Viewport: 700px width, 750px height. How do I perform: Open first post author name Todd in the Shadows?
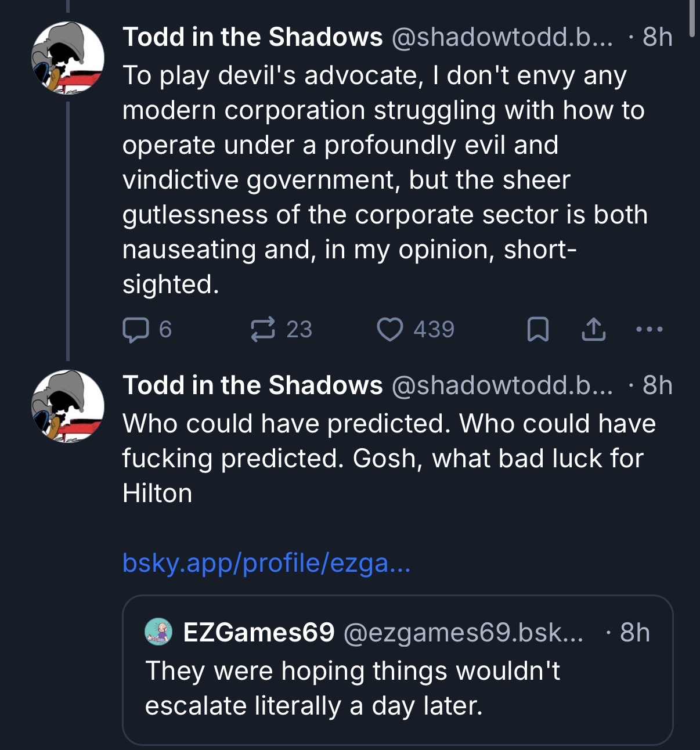point(252,37)
